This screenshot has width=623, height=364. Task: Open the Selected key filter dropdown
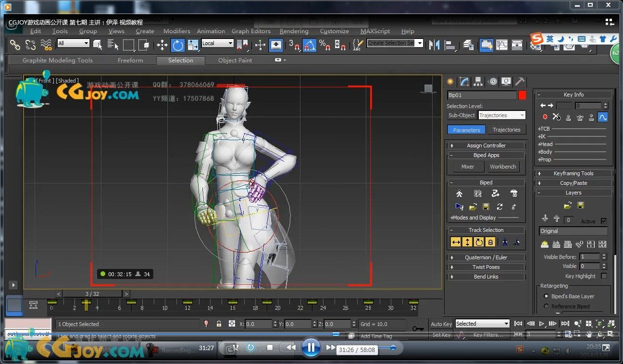482,324
